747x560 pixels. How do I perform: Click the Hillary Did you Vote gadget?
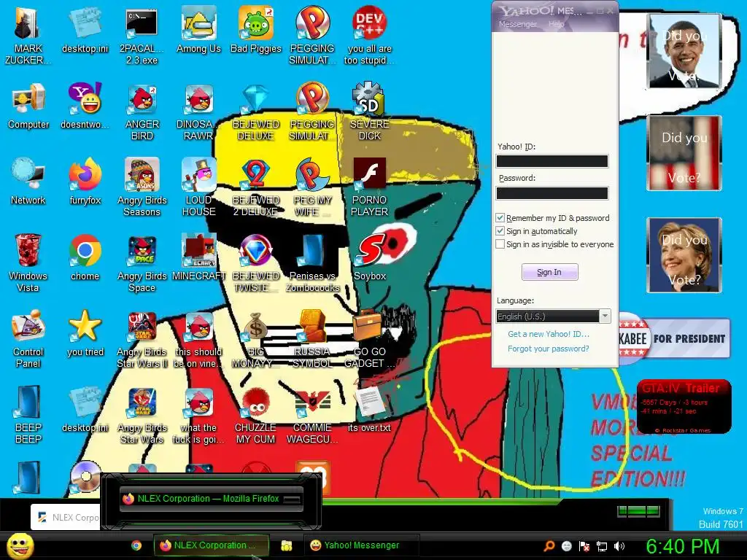[x=684, y=254]
